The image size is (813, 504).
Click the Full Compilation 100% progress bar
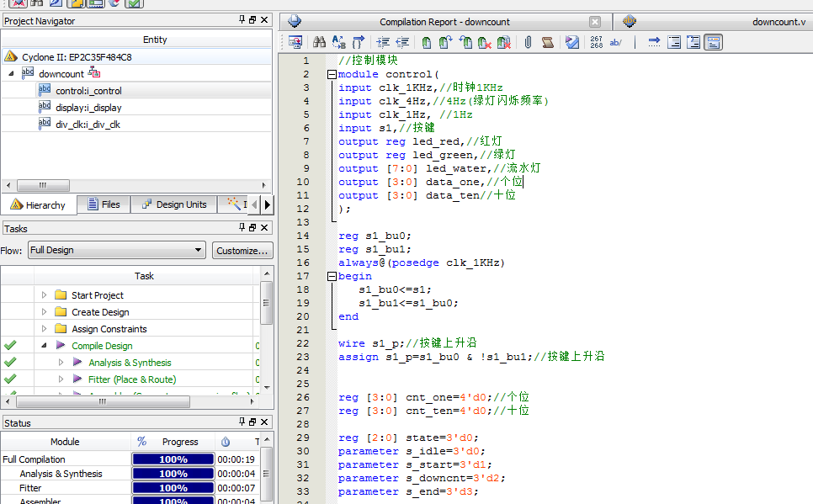[173, 459]
